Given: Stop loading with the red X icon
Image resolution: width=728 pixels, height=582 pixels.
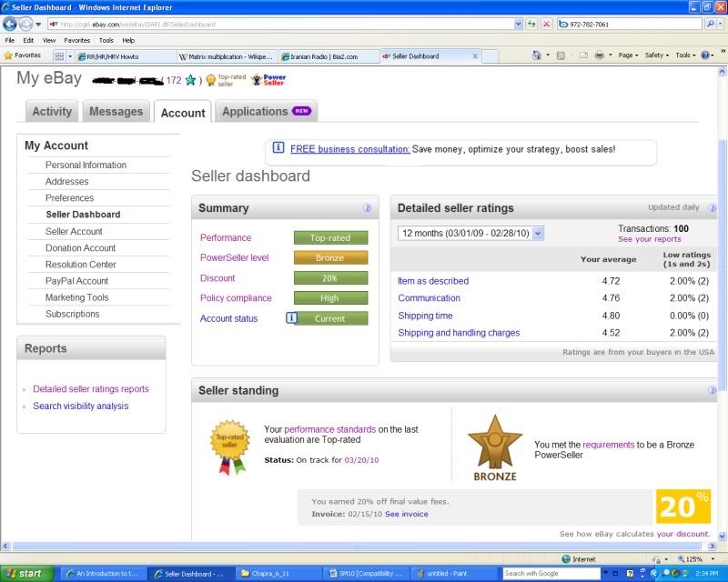Looking at the screenshot, I should [547, 25].
